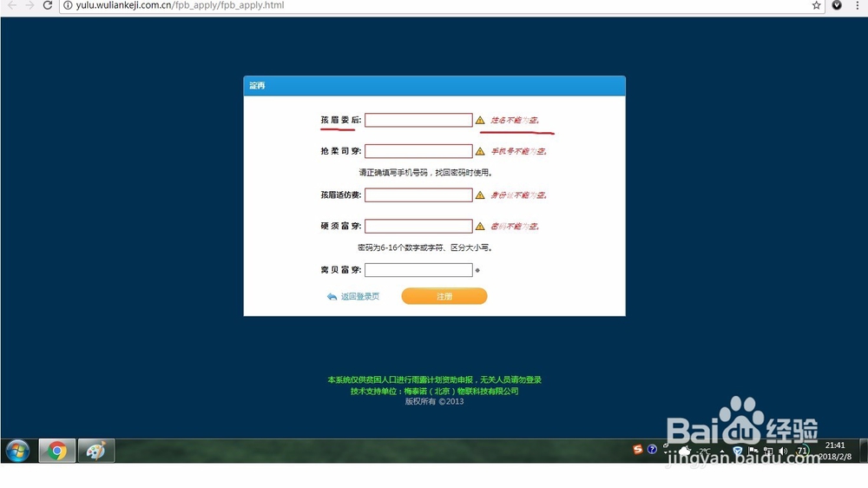Click the hint 请正确填写手机号码，找回密码时使用
The image size is (868, 488).
(x=425, y=173)
